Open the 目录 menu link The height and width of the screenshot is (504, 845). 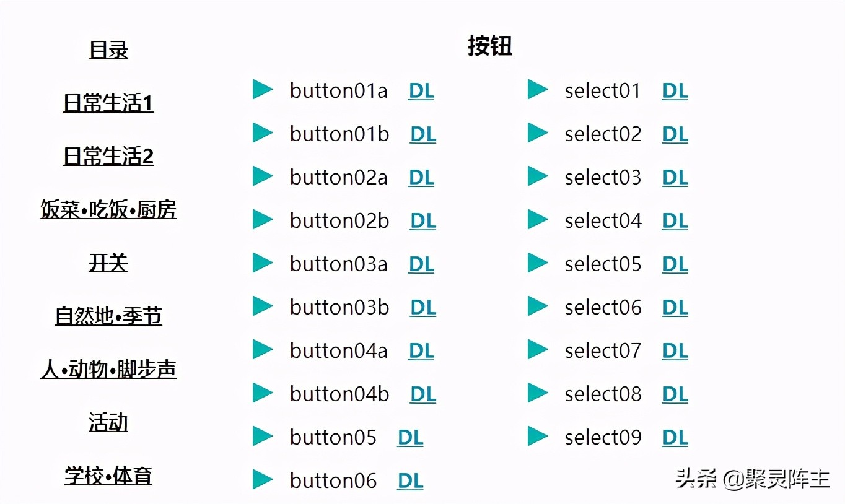(108, 50)
